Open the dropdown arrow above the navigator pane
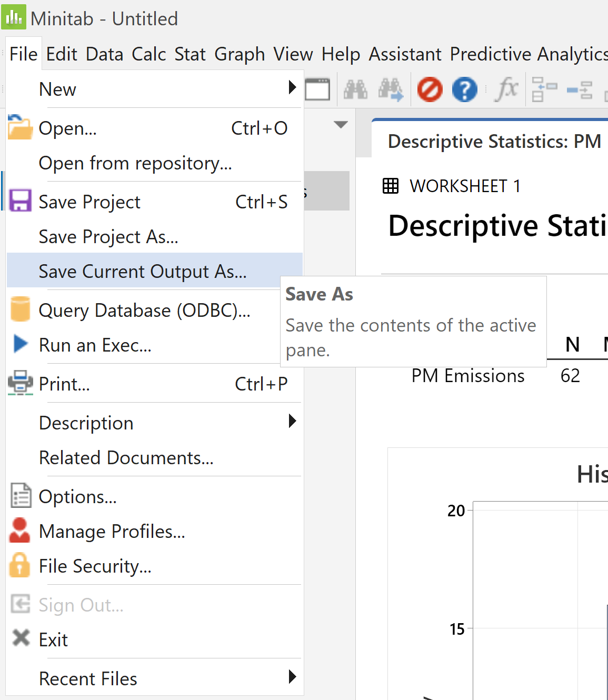Image resolution: width=608 pixels, height=700 pixels. click(x=341, y=125)
